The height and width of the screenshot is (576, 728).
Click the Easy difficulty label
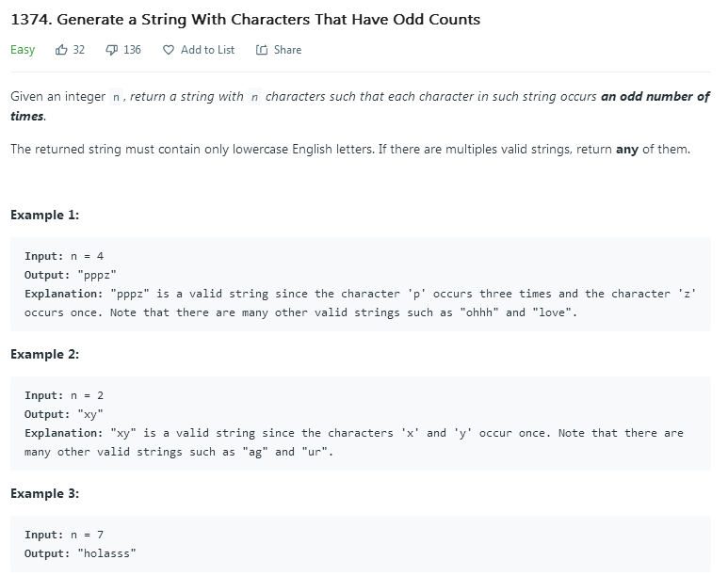pyautogui.click(x=23, y=50)
